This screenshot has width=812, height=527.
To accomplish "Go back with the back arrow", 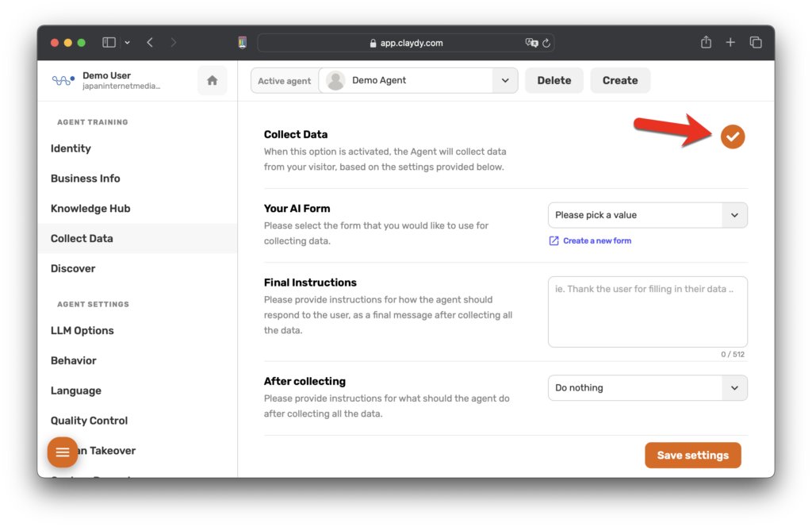I will pos(150,43).
